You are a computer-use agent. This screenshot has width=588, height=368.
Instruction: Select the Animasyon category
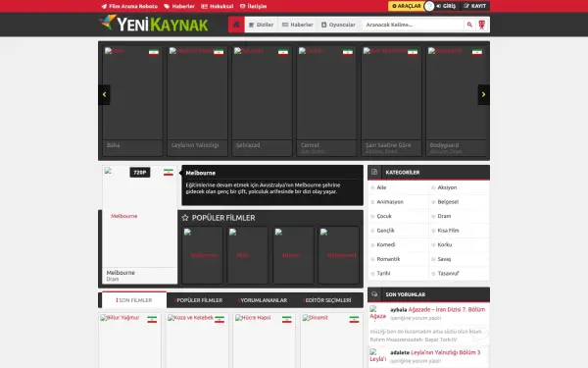(390, 202)
